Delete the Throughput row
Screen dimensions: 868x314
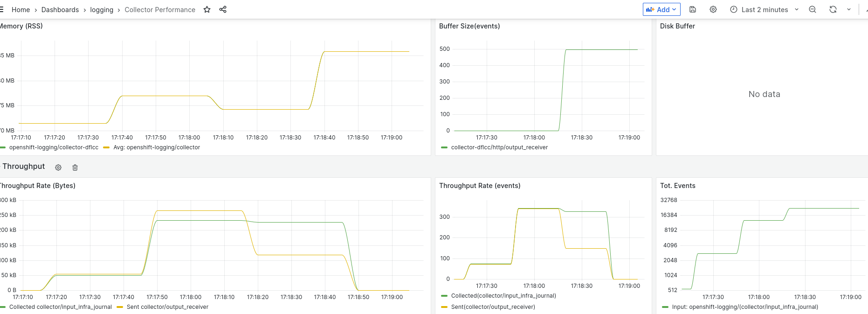click(75, 167)
